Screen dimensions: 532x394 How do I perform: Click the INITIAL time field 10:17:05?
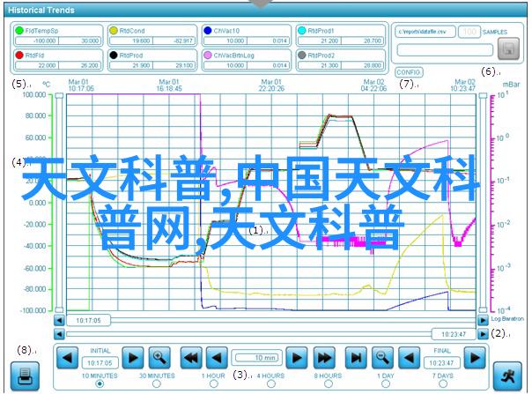point(100,363)
